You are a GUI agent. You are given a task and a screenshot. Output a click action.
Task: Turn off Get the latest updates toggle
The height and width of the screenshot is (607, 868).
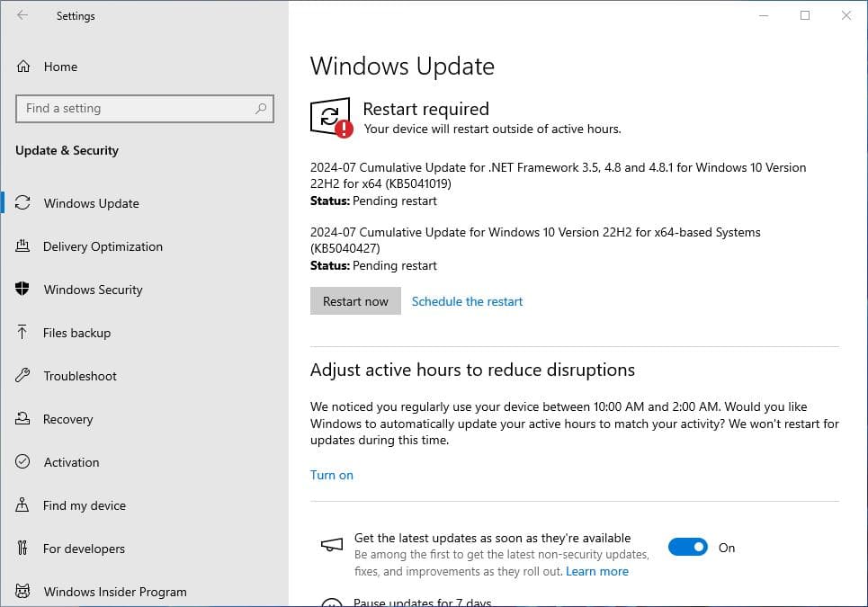687,548
